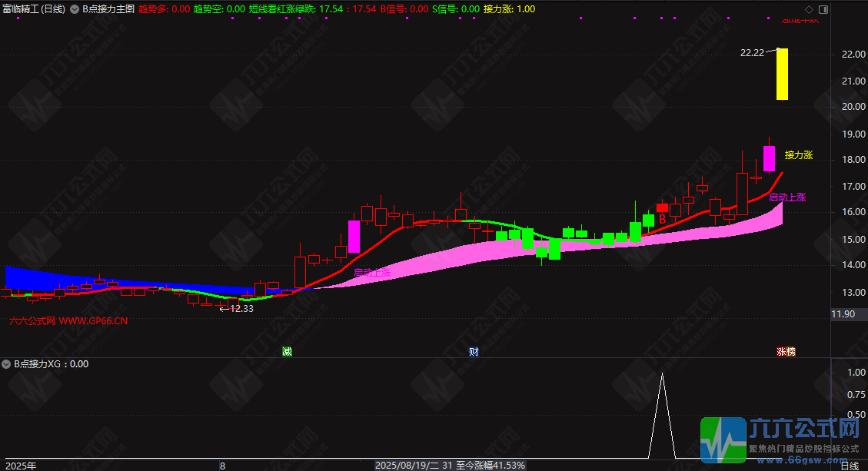
Task: Click the B点接力主图 indicator name
Action: pyautogui.click(x=108, y=9)
